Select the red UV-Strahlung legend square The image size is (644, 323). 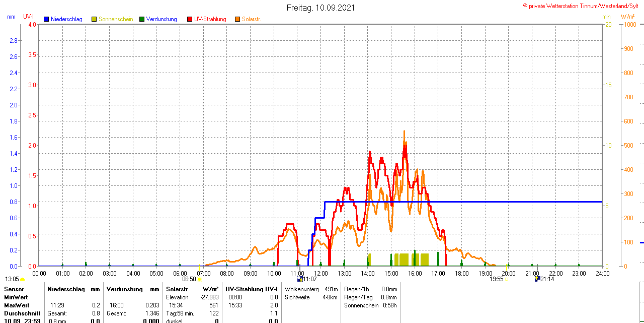click(190, 19)
